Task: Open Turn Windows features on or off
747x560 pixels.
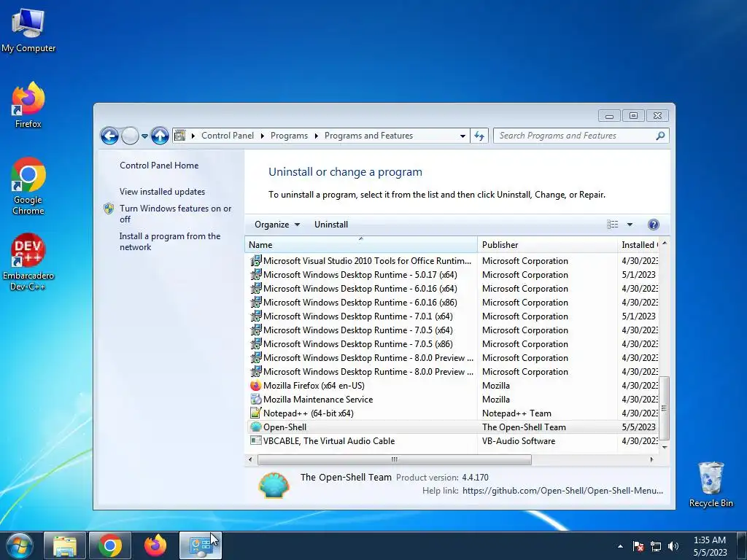Action: [x=175, y=214]
